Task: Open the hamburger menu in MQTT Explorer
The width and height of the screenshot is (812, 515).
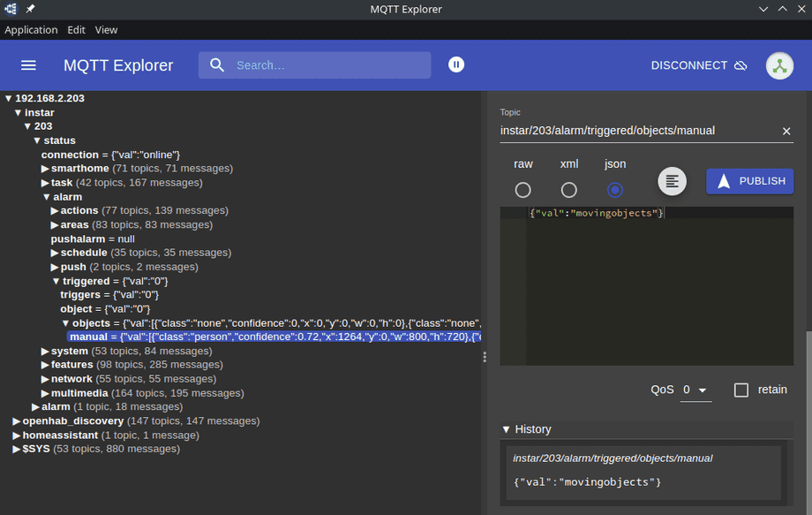Action: 28,64
